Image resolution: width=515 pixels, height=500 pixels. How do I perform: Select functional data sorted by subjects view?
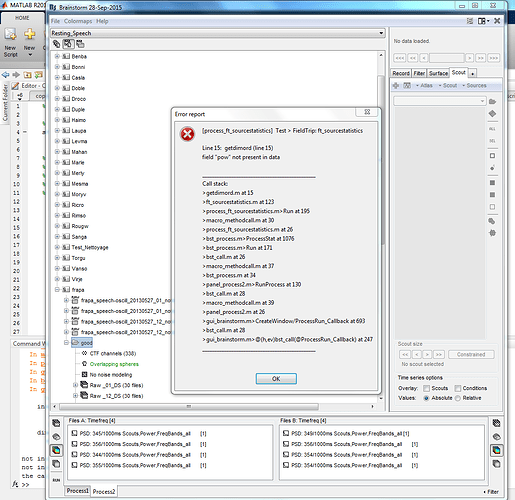(68, 44)
